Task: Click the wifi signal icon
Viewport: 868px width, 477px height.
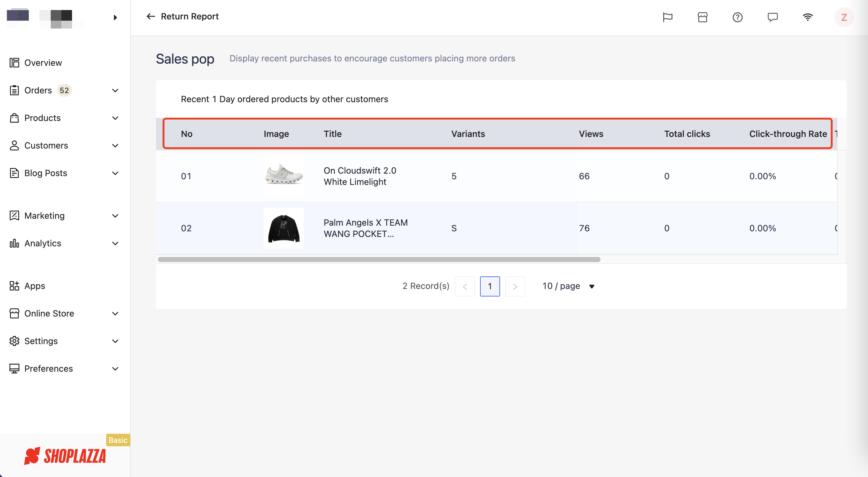Action: pos(808,17)
